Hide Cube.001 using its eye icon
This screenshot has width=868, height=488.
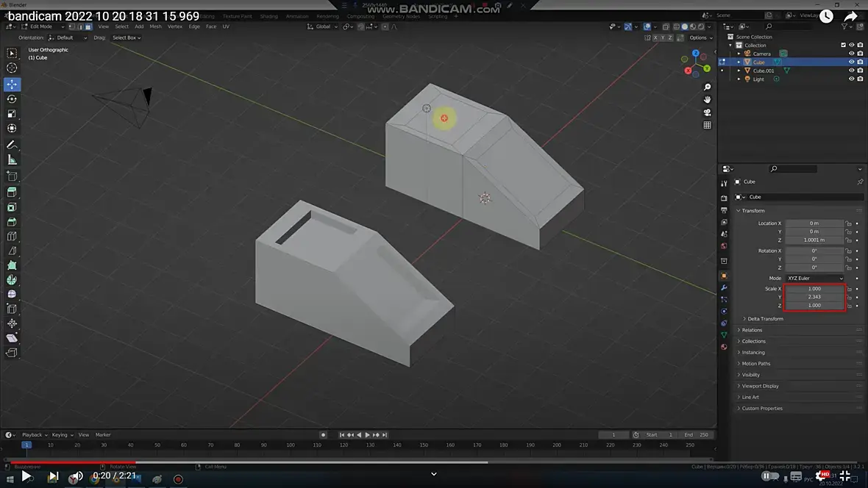(x=852, y=71)
